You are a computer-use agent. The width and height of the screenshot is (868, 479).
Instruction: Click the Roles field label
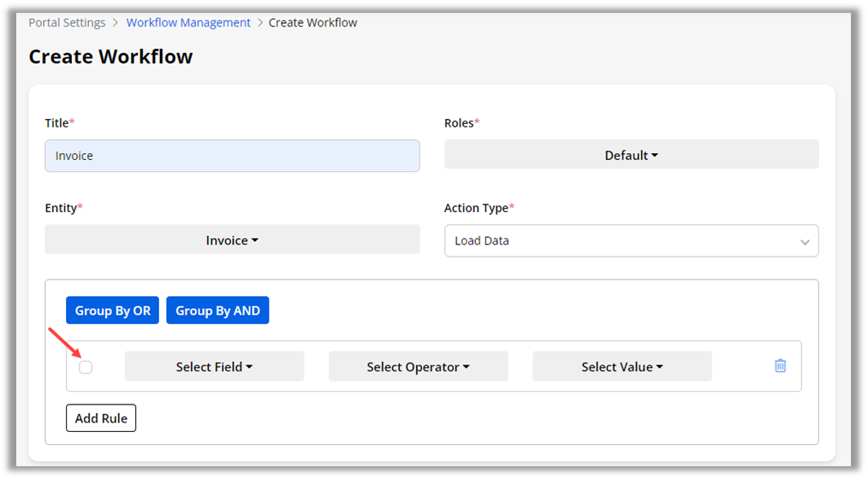tap(461, 123)
